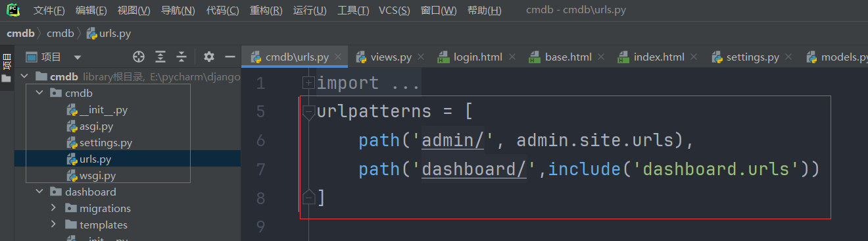Image resolution: width=868 pixels, height=241 pixels.
Task: Select root cmdb library directory in tree
Action: coord(127,76)
